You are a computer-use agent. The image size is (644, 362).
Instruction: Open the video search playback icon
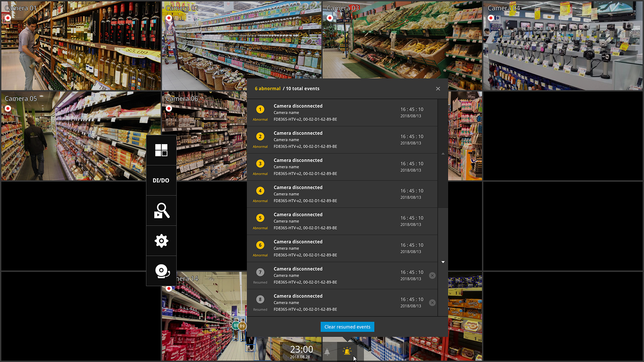pos(161,210)
